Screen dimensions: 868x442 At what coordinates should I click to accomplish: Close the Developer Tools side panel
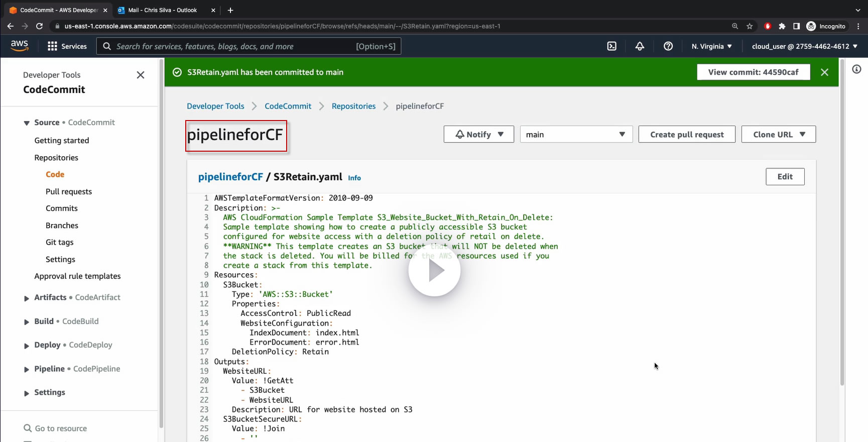pyautogui.click(x=141, y=75)
